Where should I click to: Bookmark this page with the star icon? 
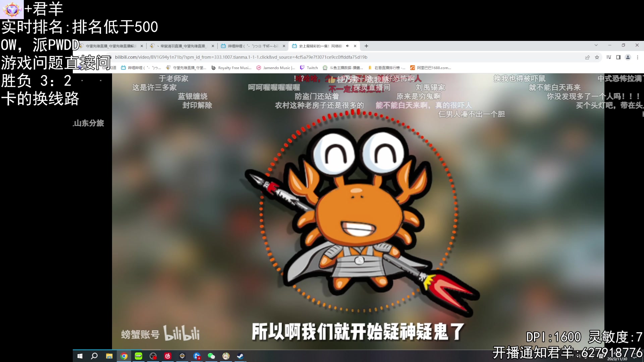[x=597, y=57]
